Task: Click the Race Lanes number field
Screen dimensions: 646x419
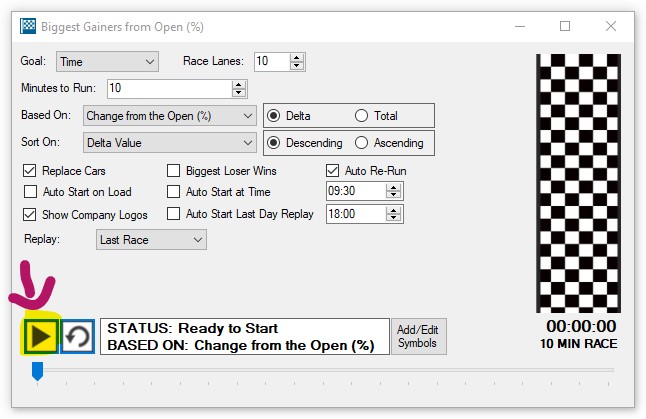Action: [270, 62]
